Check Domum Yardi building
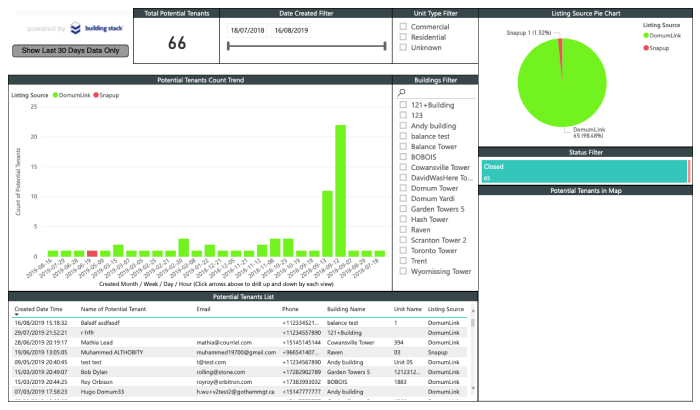Screen dimensions: 700x410 click(x=403, y=198)
